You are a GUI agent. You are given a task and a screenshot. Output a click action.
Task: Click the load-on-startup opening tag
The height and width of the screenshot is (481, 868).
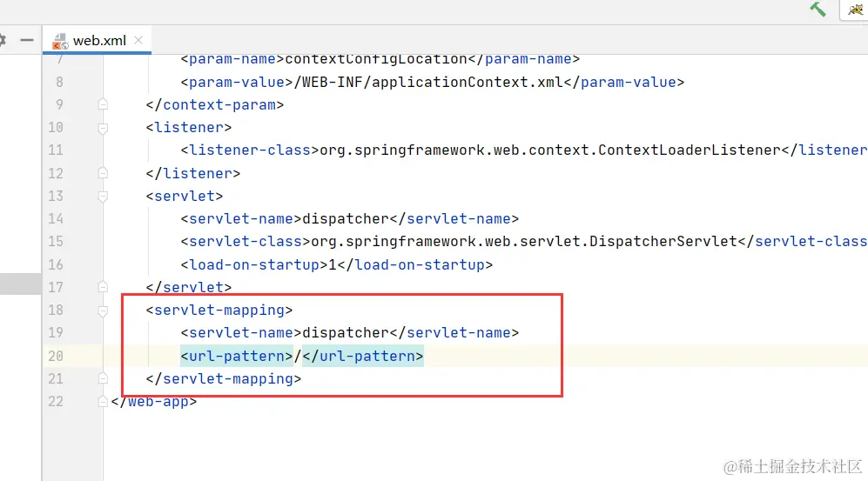pyautogui.click(x=254, y=264)
